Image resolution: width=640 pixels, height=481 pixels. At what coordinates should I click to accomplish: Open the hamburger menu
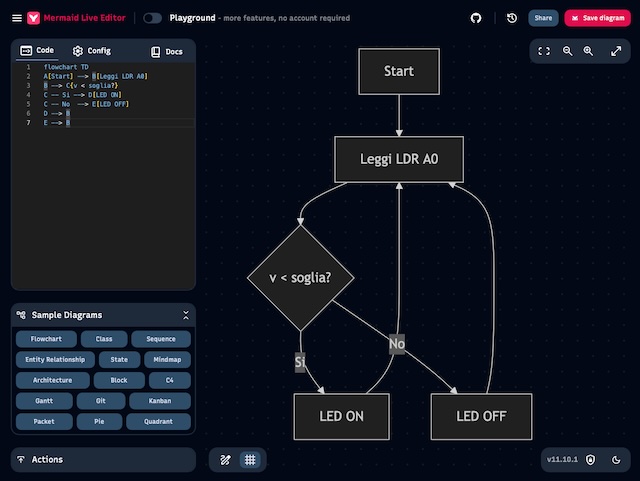(16, 18)
